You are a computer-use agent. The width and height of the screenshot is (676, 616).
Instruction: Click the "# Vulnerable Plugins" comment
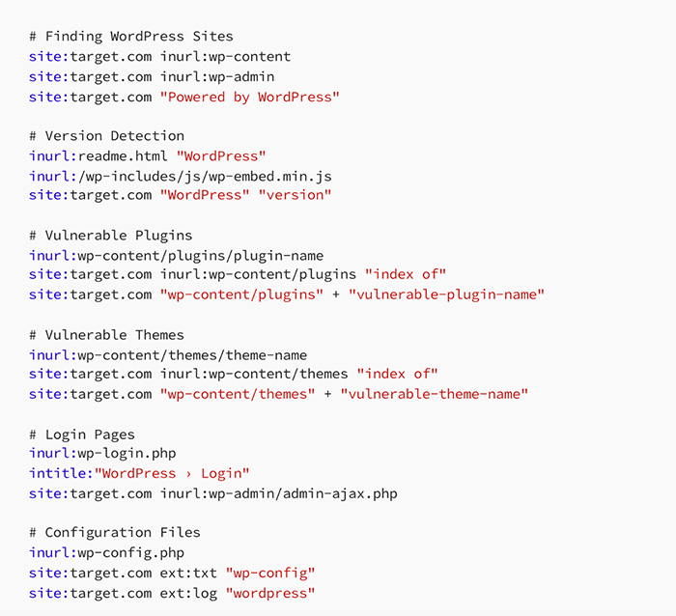(x=110, y=236)
